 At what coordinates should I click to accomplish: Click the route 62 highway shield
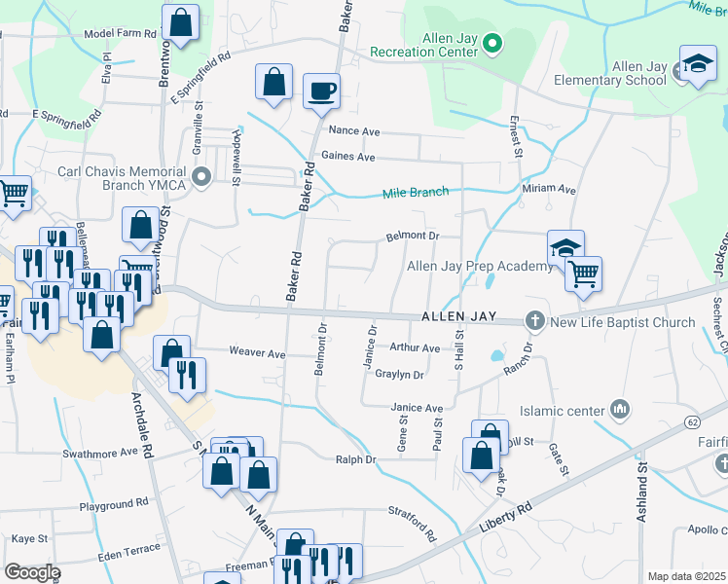(692, 422)
